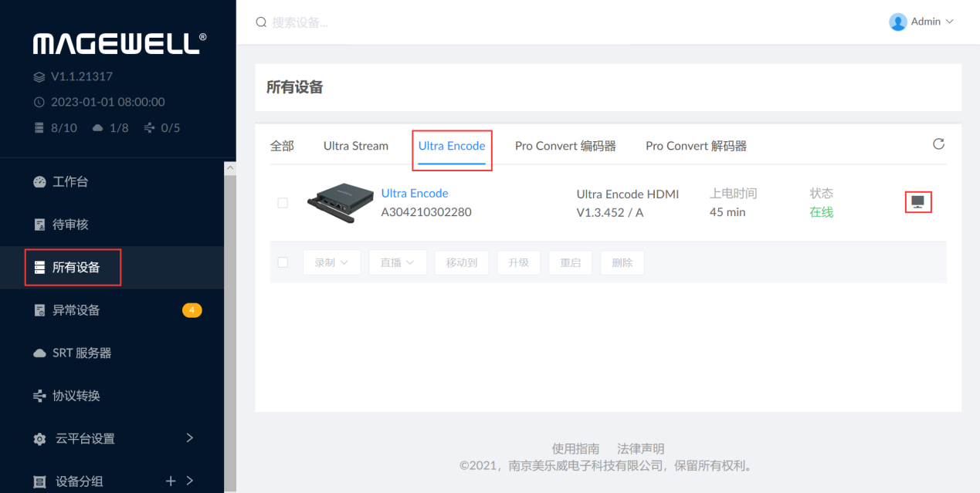
Task: Click the 异常设备 sidebar icon
Action: tap(40, 310)
